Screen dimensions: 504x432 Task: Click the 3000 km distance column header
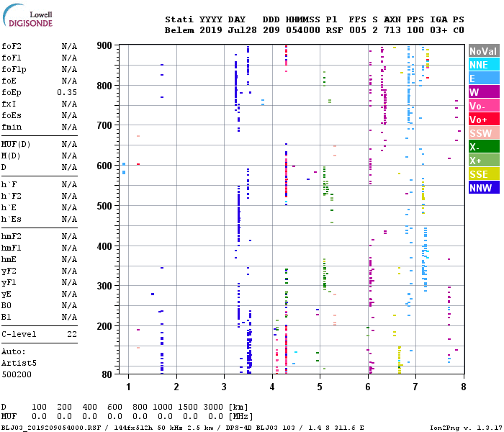[213, 407]
